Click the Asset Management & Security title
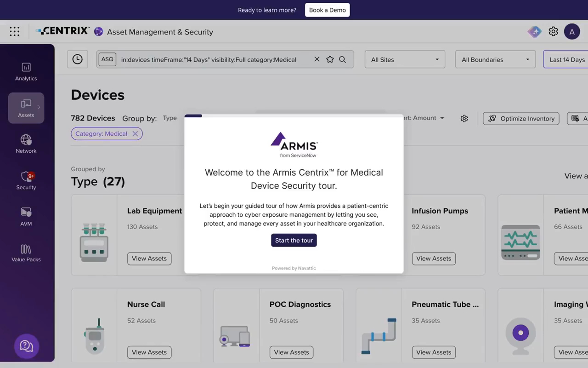The image size is (588, 368). coord(160,32)
